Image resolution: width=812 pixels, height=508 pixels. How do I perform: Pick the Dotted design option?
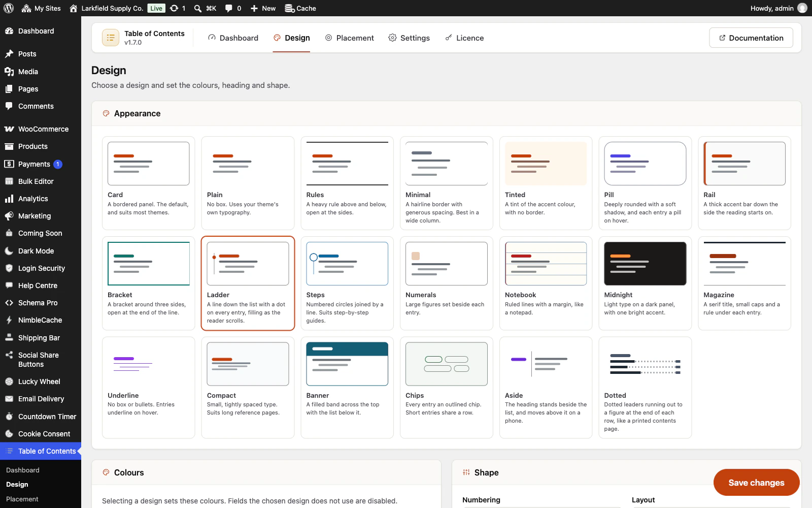(645, 387)
